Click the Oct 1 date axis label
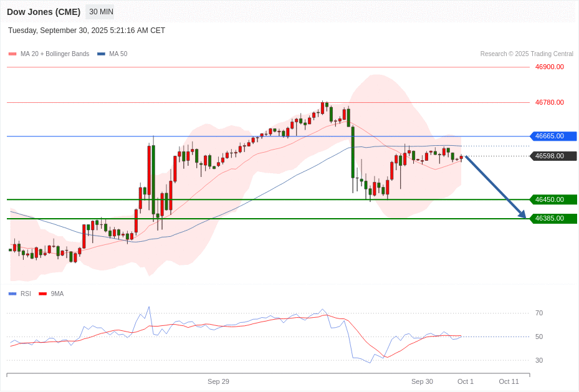 click(466, 381)
